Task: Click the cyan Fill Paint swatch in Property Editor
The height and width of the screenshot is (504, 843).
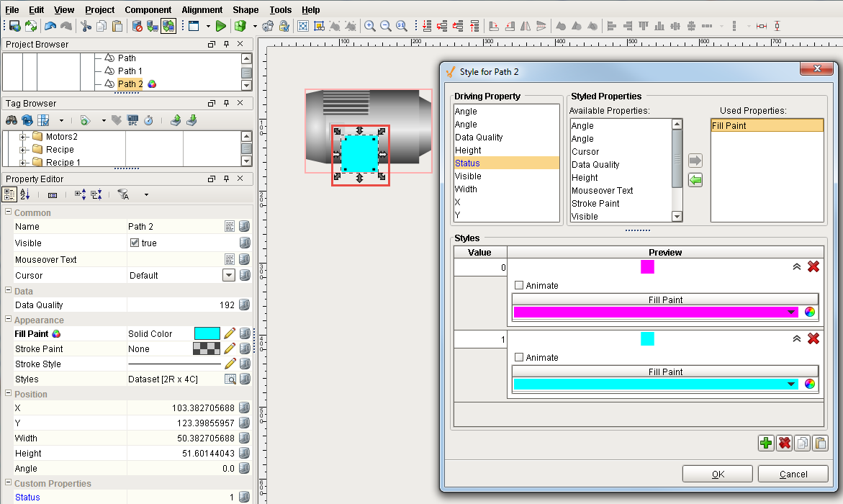Action: click(207, 333)
